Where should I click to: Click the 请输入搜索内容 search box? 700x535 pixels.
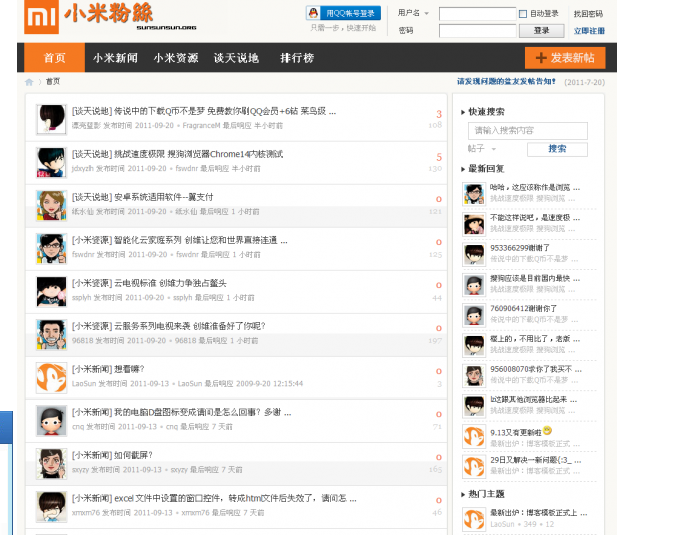528,131
